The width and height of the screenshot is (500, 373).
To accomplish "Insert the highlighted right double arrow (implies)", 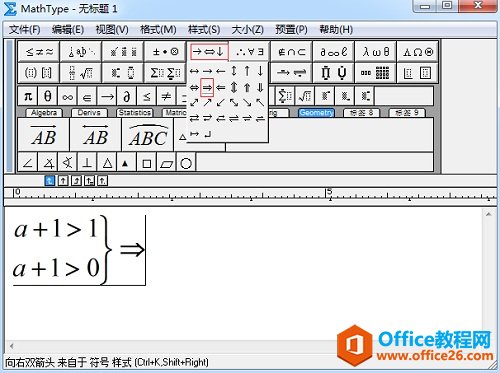I will coord(207,88).
